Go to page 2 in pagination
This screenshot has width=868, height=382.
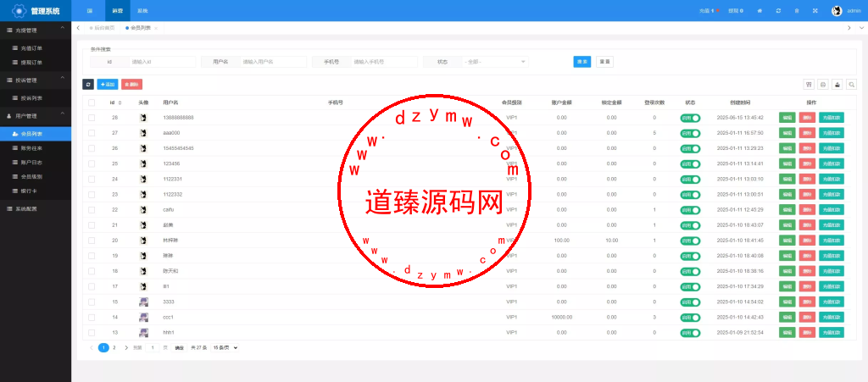point(114,348)
